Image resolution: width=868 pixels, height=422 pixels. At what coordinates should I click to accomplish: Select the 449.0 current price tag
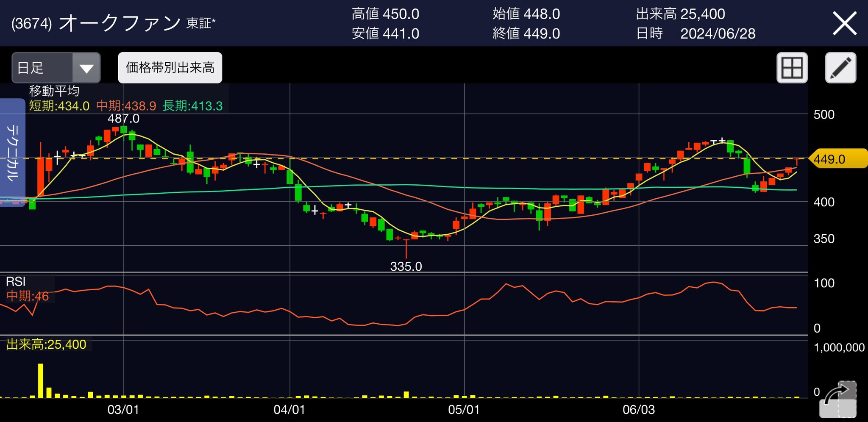pyautogui.click(x=838, y=159)
